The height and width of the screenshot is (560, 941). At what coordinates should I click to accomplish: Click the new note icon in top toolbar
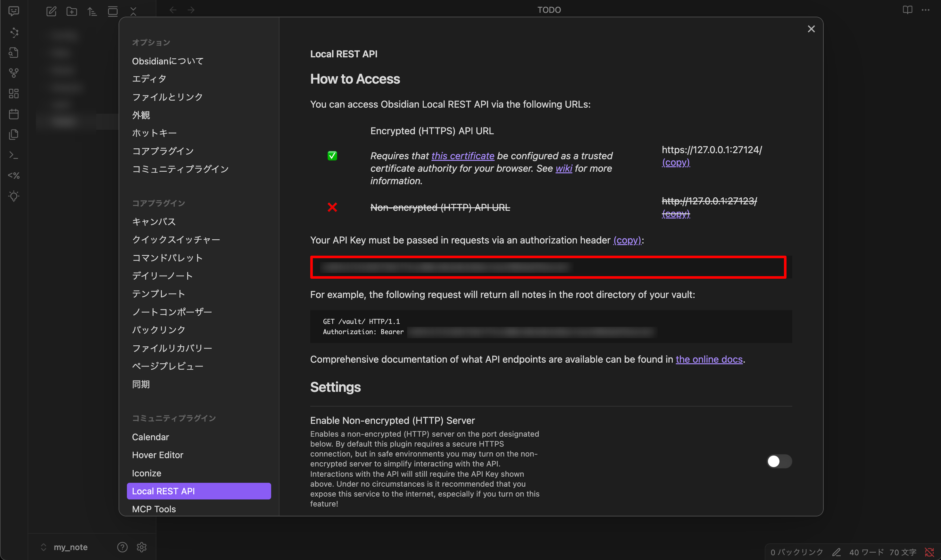click(x=51, y=11)
